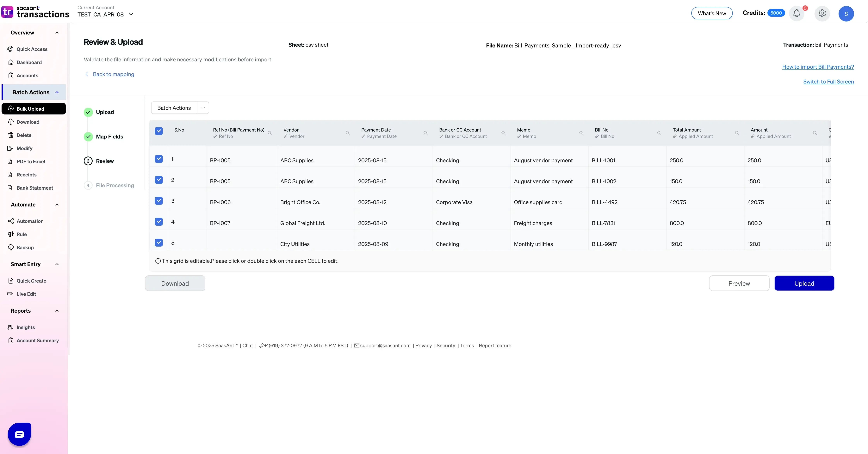Screen dimensions: 868x454
Task: Click the What's New button
Action: click(712, 13)
